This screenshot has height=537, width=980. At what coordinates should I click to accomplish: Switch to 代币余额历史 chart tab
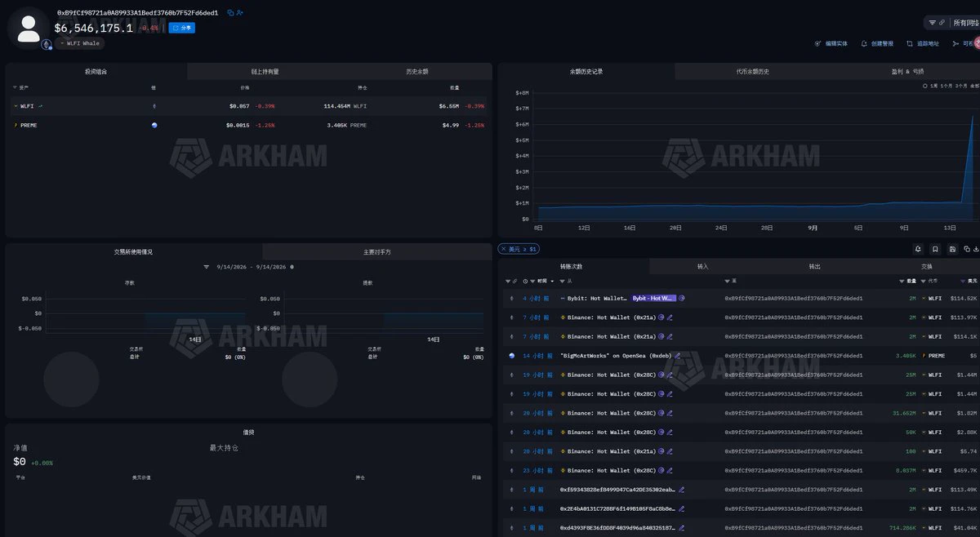tap(752, 72)
